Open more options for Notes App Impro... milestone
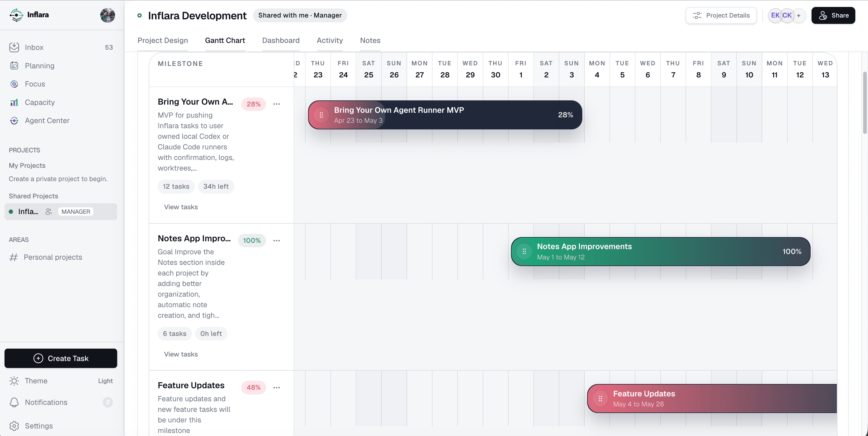 [x=277, y=240]
